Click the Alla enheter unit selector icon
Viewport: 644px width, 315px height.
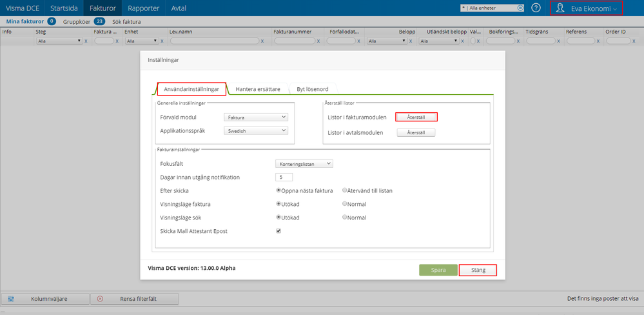(521, 8)
